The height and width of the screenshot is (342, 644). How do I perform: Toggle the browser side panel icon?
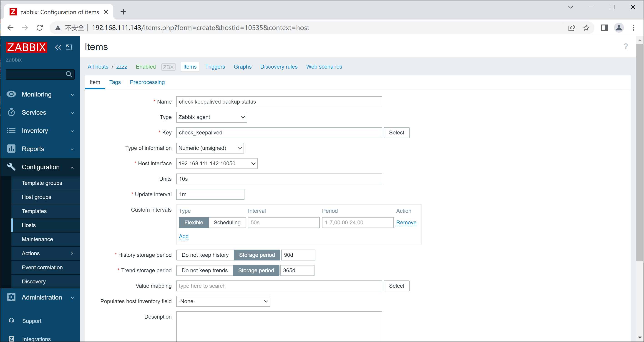point(604,28)
